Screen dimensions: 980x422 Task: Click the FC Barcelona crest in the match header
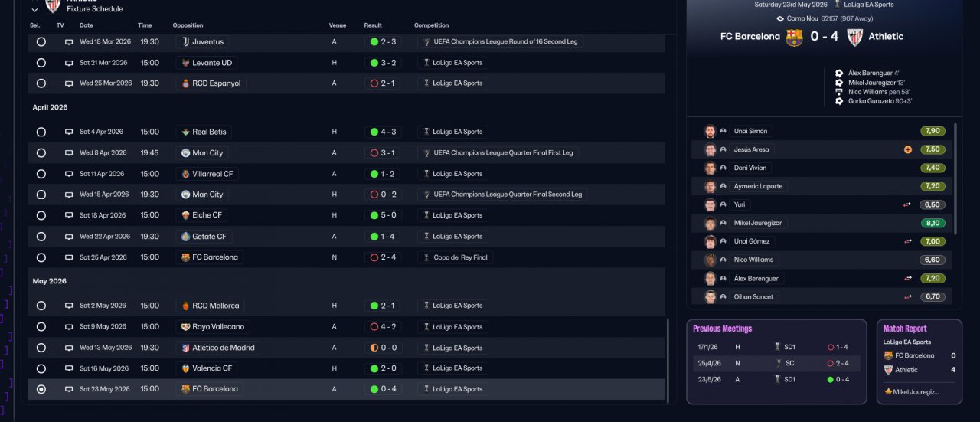click(794, 37)
